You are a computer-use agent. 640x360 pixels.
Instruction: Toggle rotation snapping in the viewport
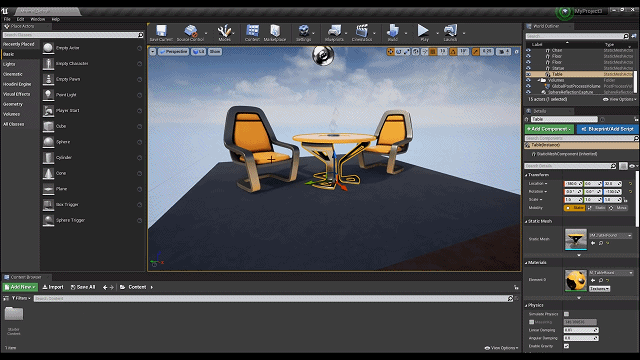point(453,52)
